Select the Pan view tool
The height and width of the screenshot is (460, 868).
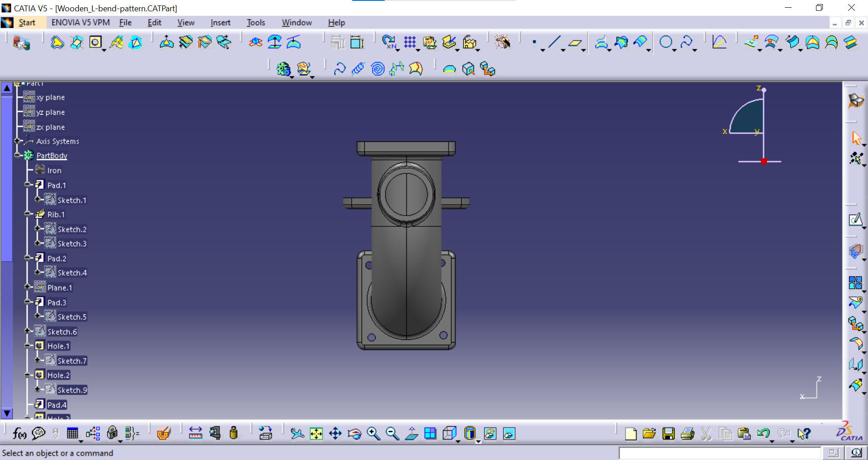tap(335, 434)
